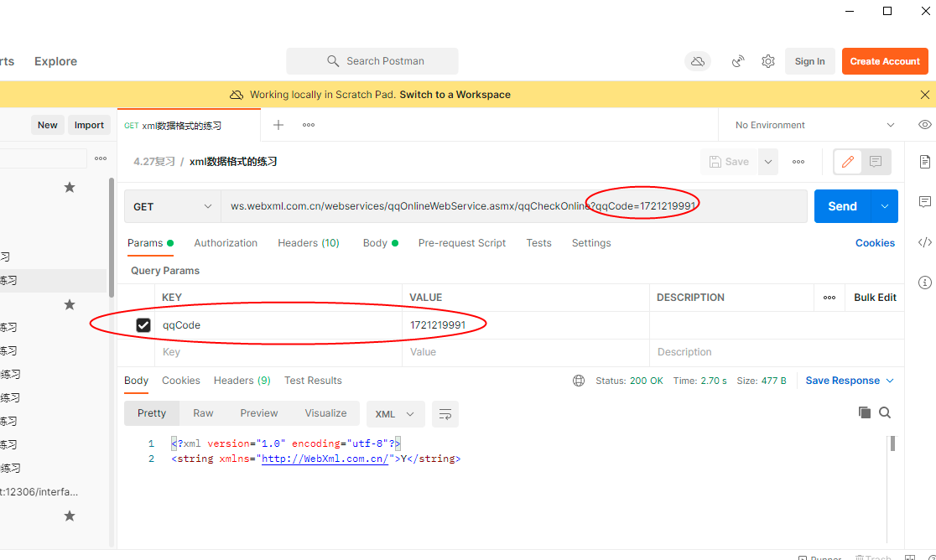This screenshot has height=560, width=936.
Task: Search within the response body
Action: point(885,412)
